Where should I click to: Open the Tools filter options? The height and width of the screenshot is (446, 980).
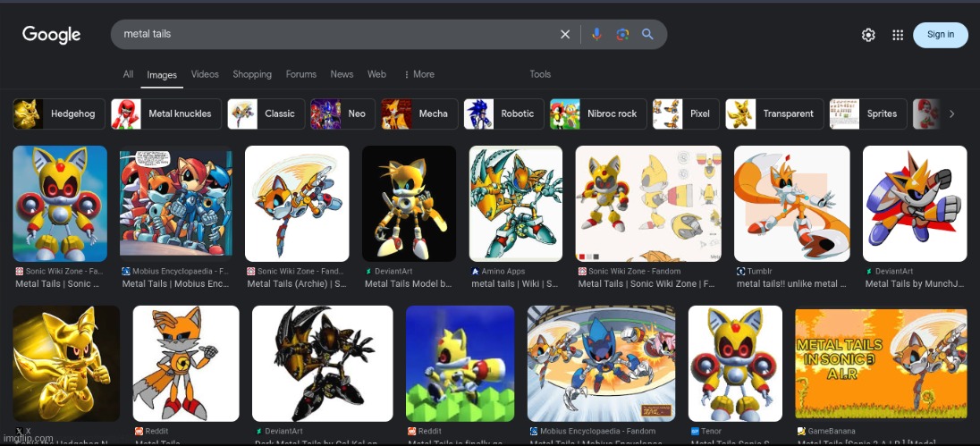pos(540,74)
